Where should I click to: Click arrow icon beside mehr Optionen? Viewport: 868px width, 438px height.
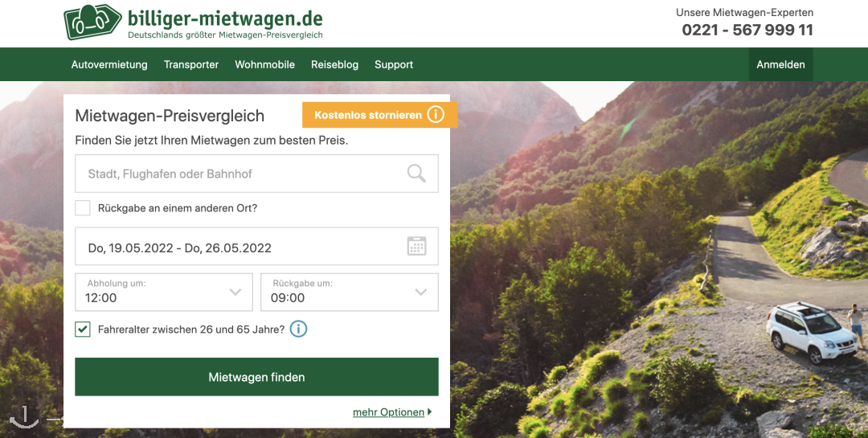point(429,412)
